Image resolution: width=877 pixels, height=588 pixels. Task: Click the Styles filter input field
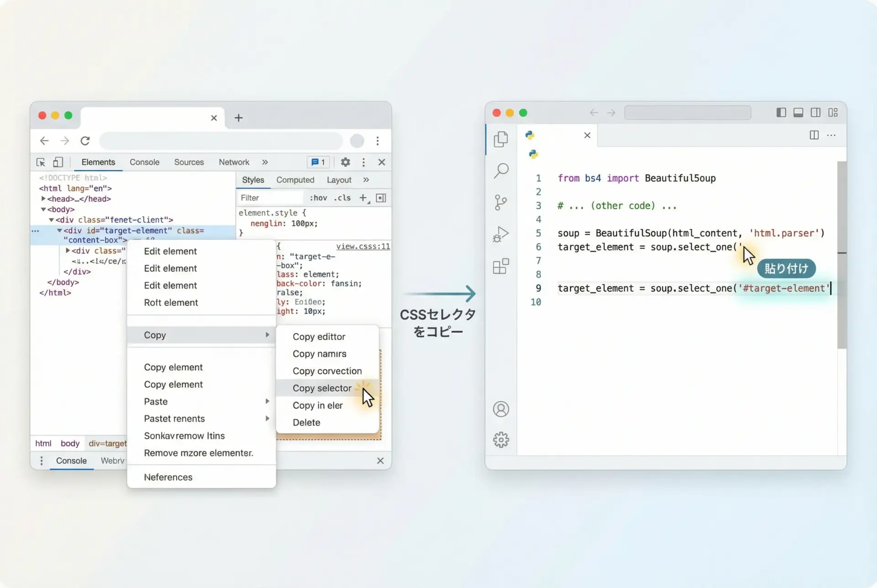(x=270, y=198)
